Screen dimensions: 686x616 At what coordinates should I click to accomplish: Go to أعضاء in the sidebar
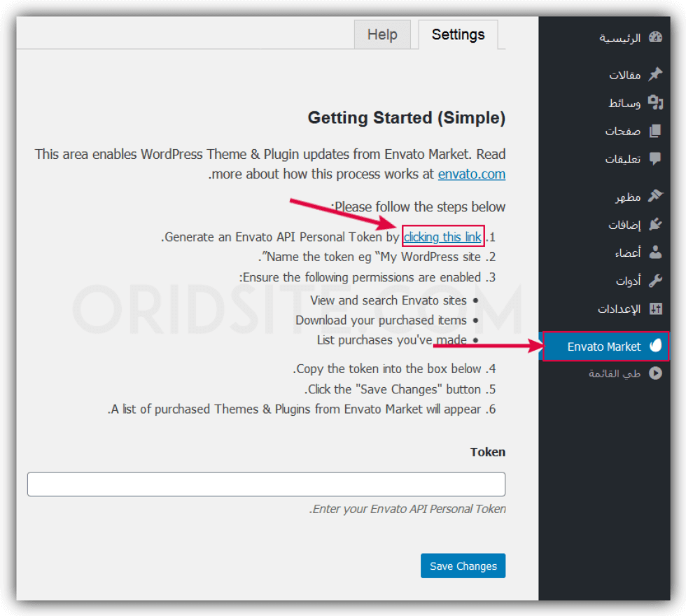[627, 253]
